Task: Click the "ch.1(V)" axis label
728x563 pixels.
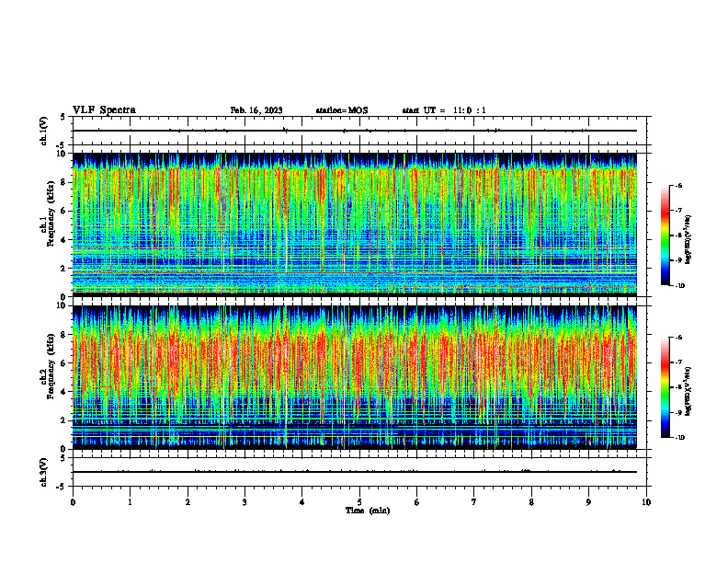Action: [x=43, y=131]
